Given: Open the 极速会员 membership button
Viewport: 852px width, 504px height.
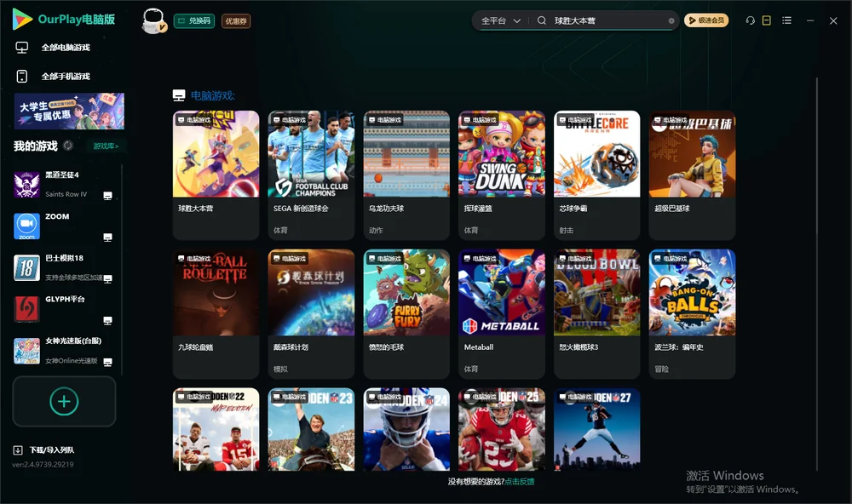Looking at the screenshot, I should click(706, 20).
